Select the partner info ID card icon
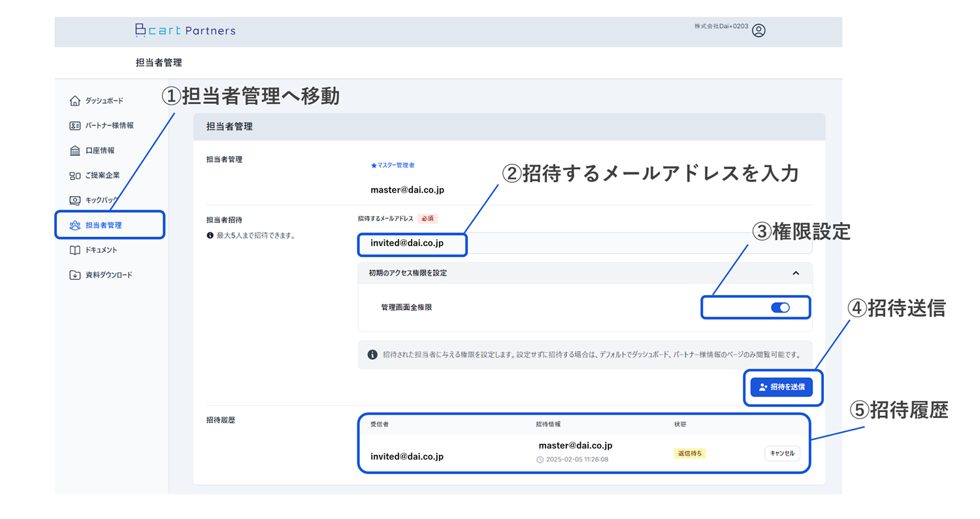Image resolution: width=980 pixels, height=519 pixels. tap(74, 125)
